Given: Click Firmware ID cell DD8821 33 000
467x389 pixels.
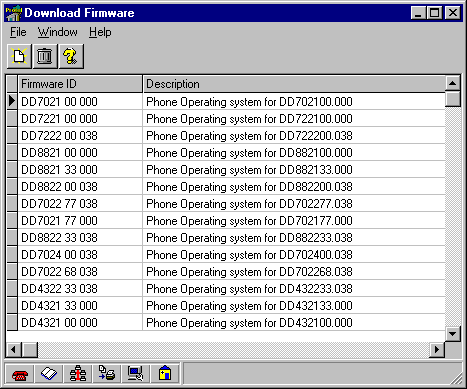Looking at the screenshot, I should [80, 169].
